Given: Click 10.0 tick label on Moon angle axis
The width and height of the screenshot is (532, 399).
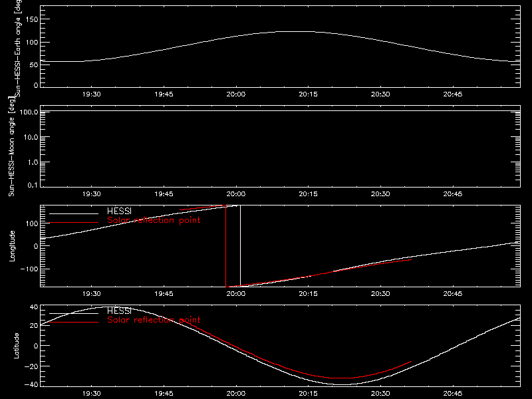Looking at the screenshot, I should 31,138.
